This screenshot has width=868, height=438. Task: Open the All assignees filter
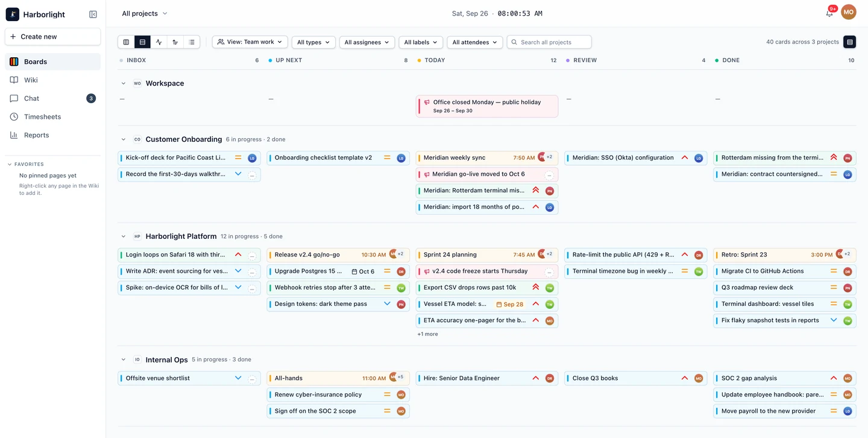point(366,42)
